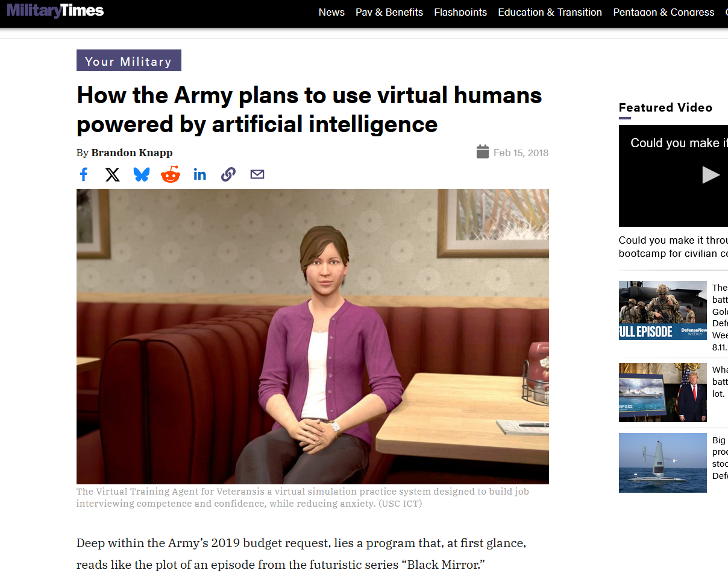Open Military Times home logo
This screenshot has height=576, width=728.
[x=55, y=11]
